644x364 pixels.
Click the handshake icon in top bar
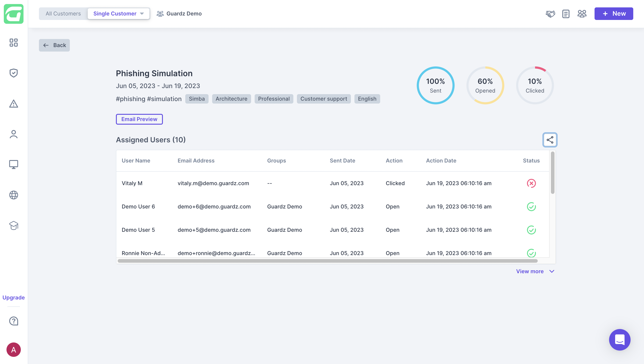550,14
